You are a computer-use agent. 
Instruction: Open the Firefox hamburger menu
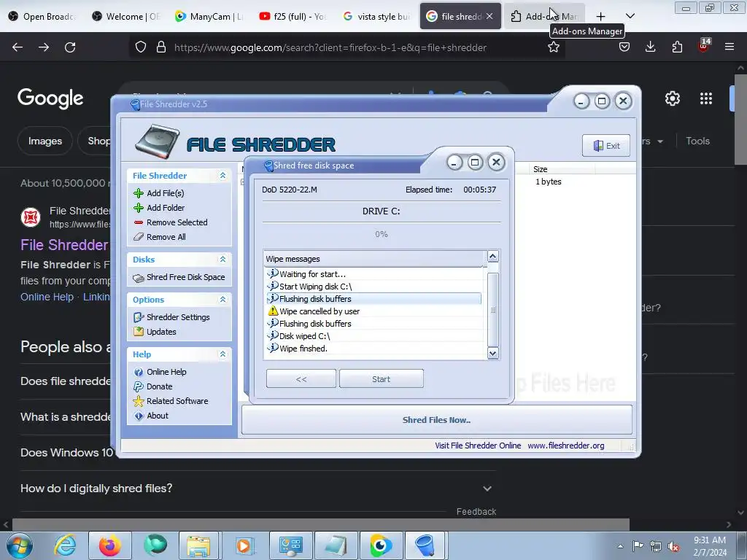tap(729, 47)
